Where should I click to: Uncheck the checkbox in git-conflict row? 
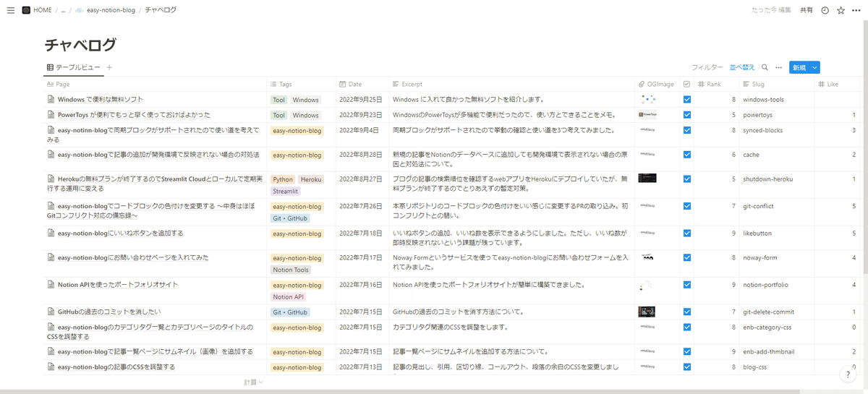tap(687, 206)
